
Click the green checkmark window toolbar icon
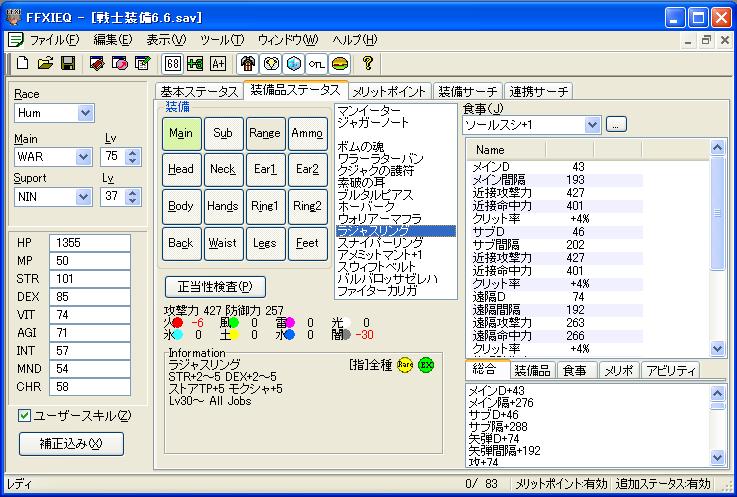(142, 63)
